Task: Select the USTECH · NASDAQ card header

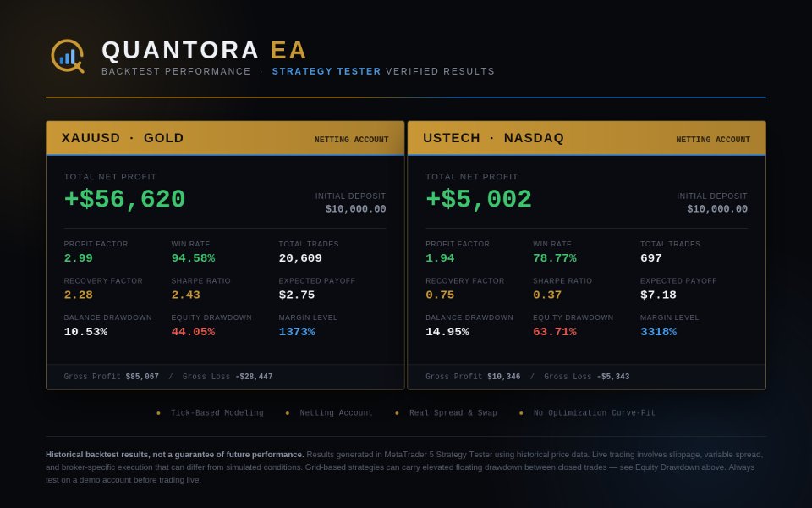Action: (587, 138)
